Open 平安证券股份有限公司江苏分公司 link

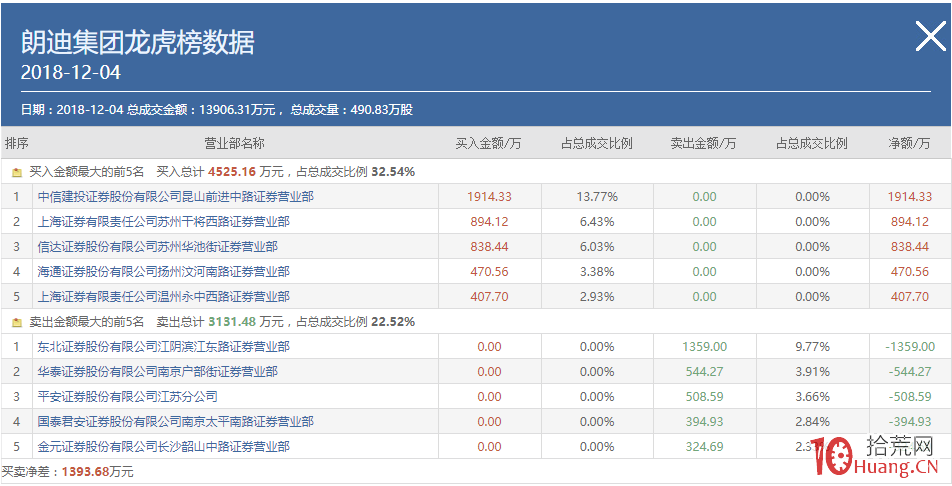(x=128, y=397)
